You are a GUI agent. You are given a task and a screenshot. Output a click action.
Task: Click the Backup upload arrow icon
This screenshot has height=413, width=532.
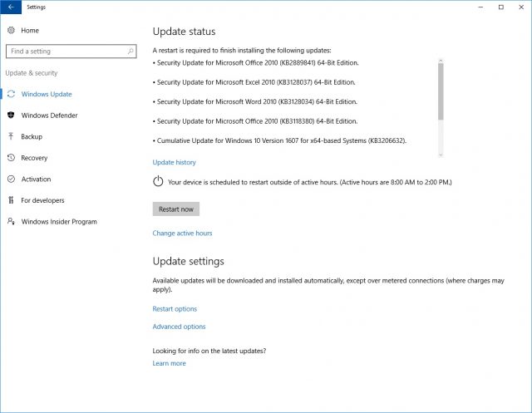coord(11,136)
